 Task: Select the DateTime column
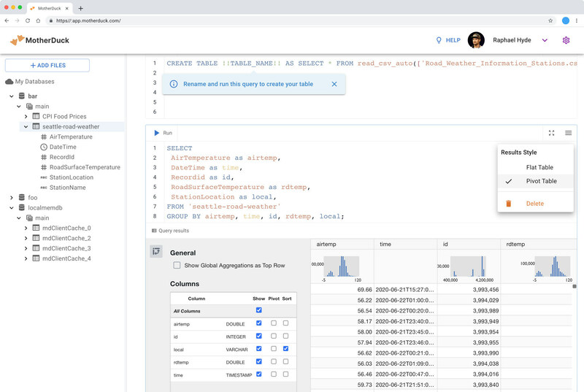[x=63, y=147]
